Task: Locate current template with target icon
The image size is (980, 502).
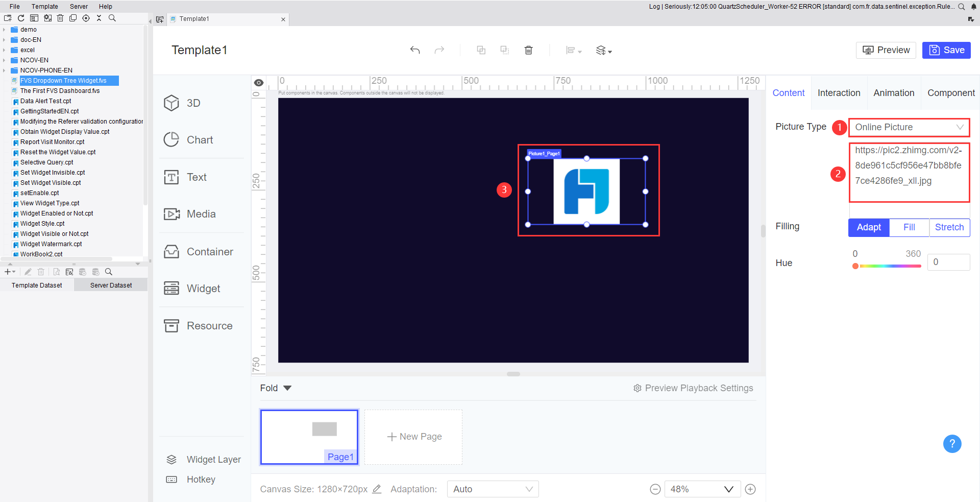Action: coord(86,18)
